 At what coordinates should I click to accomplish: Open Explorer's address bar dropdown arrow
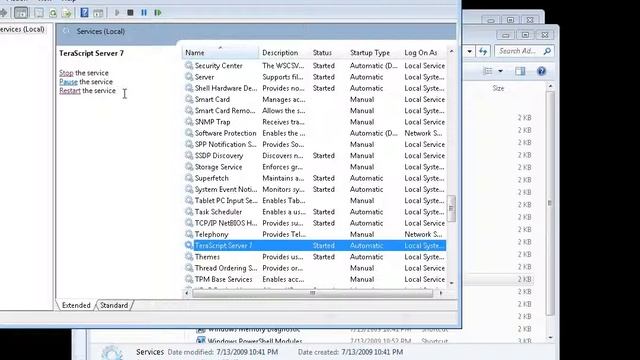(x=469, y=51)
